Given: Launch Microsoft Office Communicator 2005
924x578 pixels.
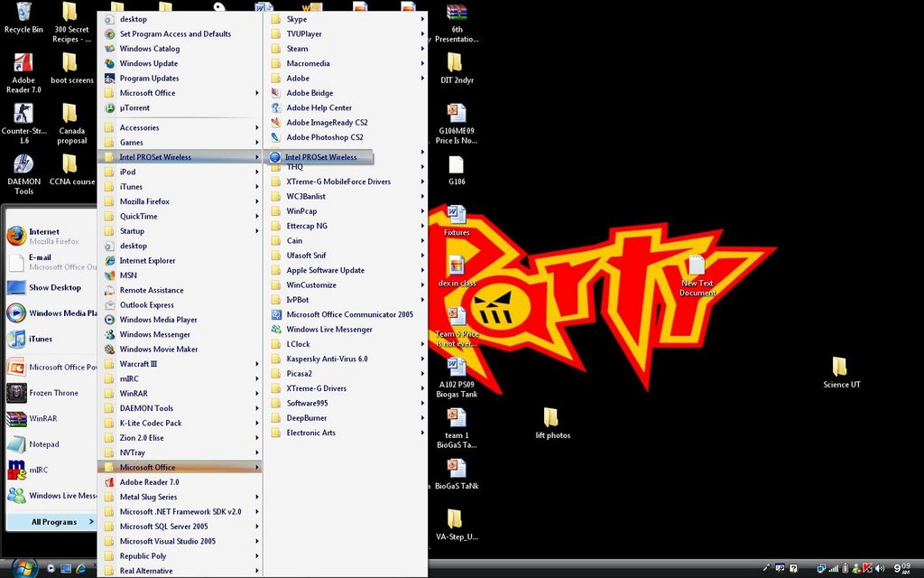Looking at the screenshot, I should click(346, 314).
